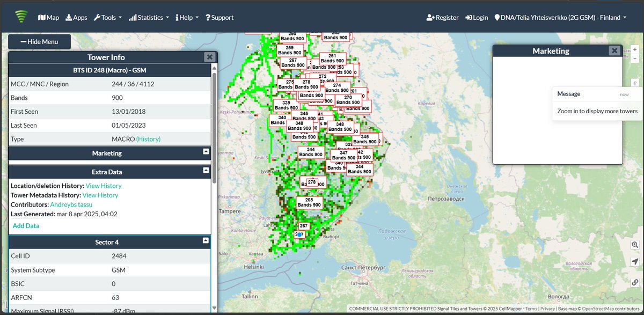Click the First Seen date 13/01/2018

click(x=129, y=112)
